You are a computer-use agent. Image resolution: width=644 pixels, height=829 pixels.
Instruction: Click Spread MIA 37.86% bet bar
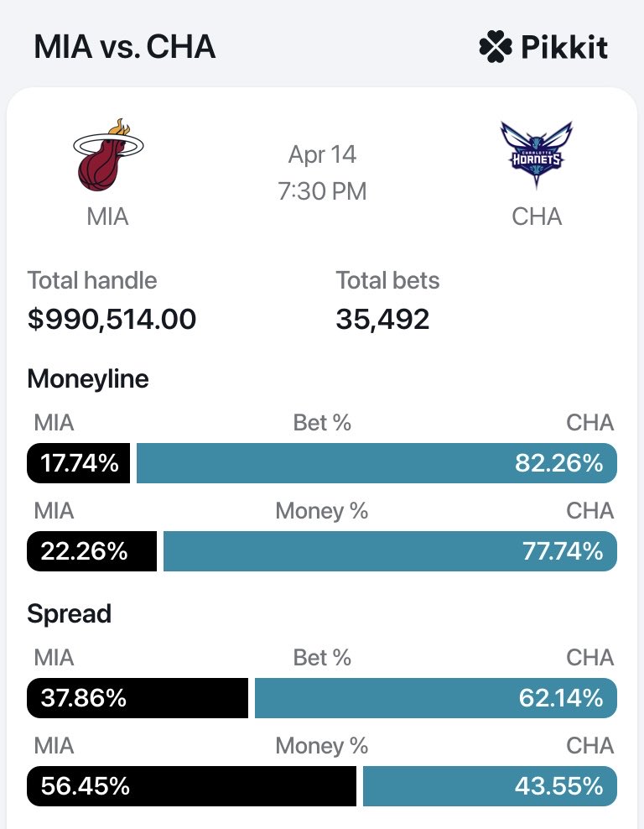point(138,698)
